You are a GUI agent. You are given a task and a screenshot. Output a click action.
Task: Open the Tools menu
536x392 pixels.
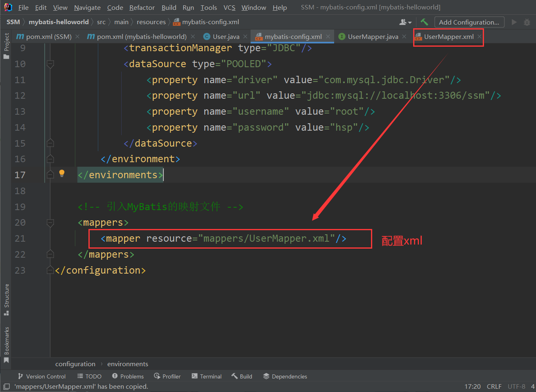[208, 7]
